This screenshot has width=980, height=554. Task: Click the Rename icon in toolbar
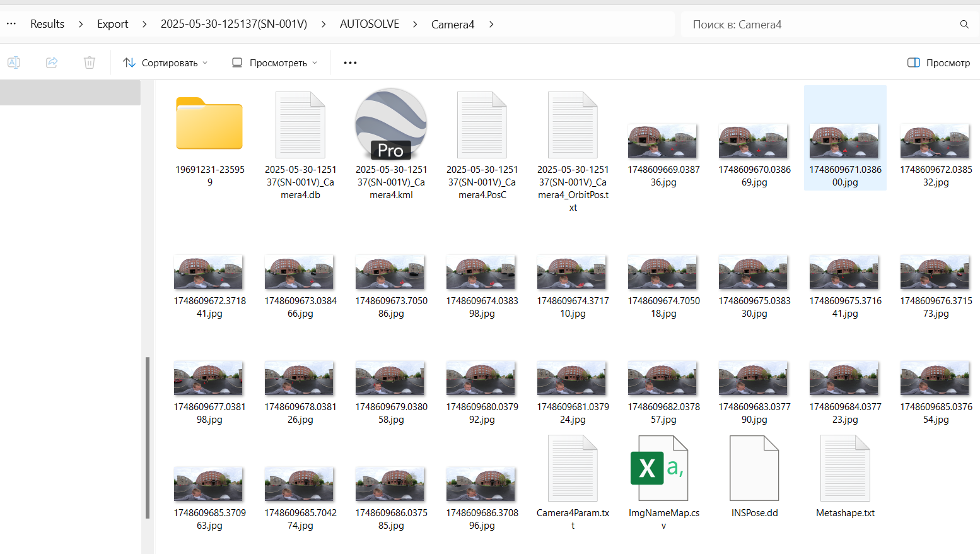pyautogui.click(x=14, y=62)
